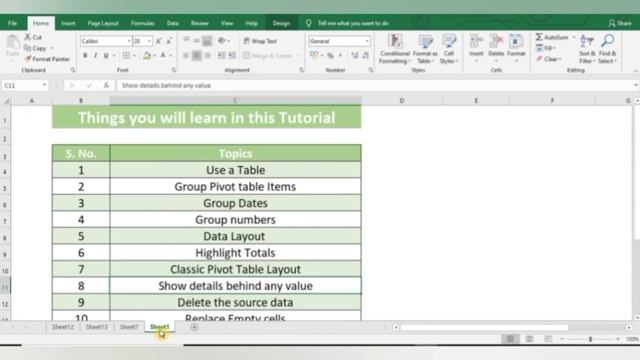Switch to the Data tab
Viewport: 640px width, 360px height.
173,23
